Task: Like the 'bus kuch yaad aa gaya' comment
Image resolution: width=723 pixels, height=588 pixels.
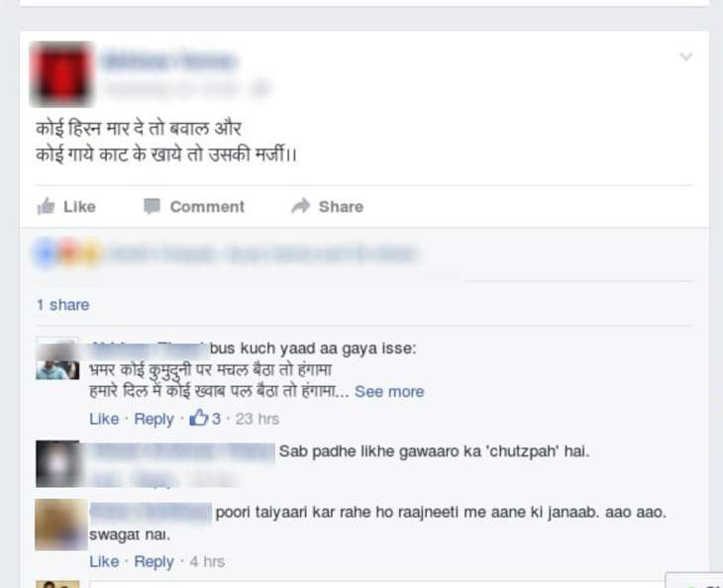Action: pos(104,419)
